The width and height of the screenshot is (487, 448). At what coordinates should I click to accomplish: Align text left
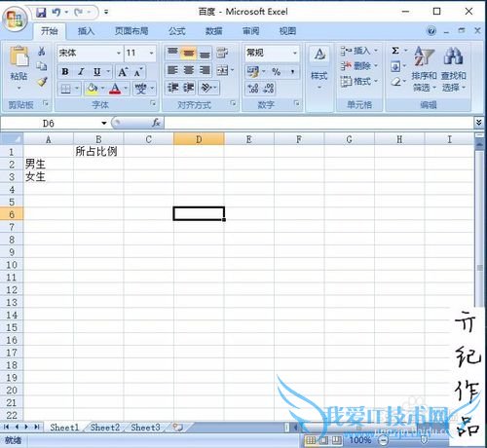click(172, 70)
